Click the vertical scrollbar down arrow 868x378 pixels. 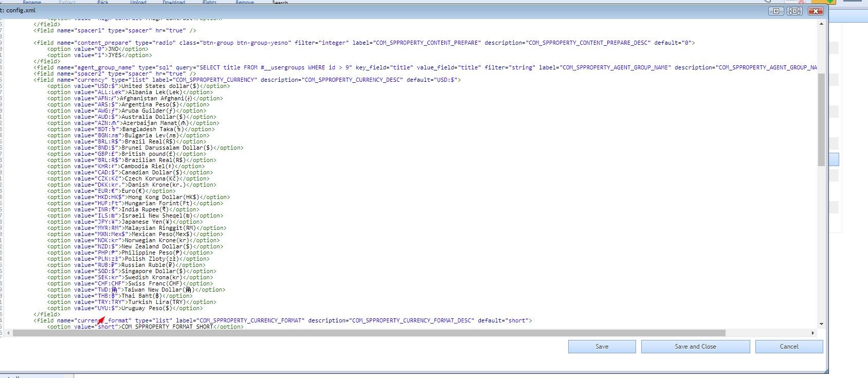point(821,323)
